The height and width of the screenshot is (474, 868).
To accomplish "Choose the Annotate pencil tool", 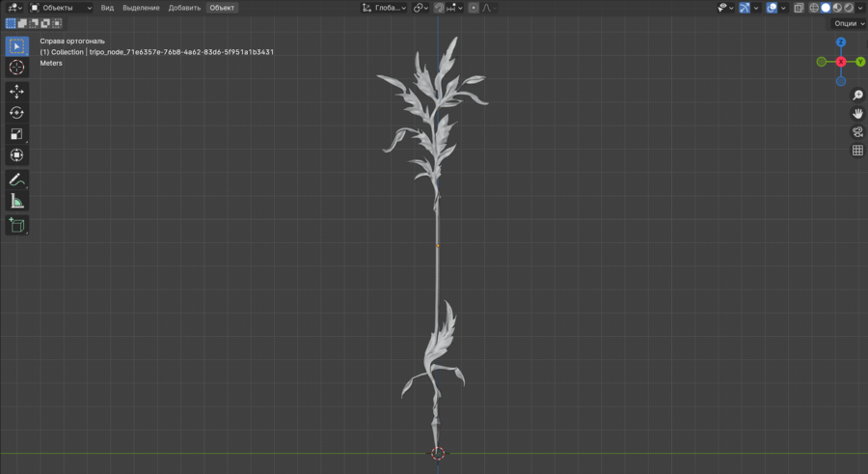I will point(17,180).
